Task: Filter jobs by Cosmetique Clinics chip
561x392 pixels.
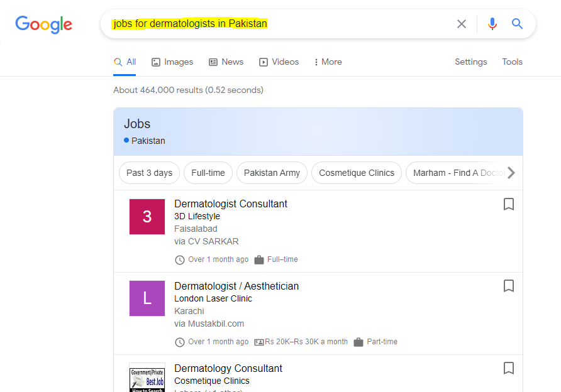Action: click(x=357, y=173)
